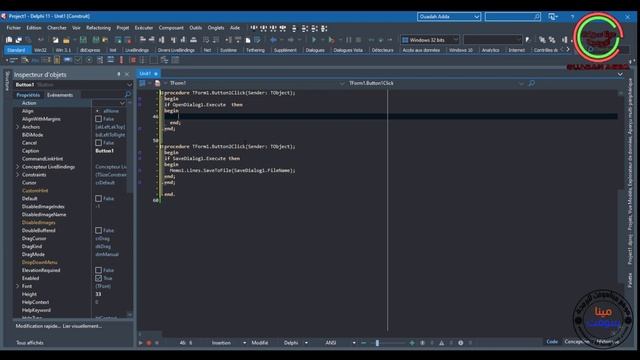
Task: Click the help question mark in title bar
Action: click(x=572, y=16)
